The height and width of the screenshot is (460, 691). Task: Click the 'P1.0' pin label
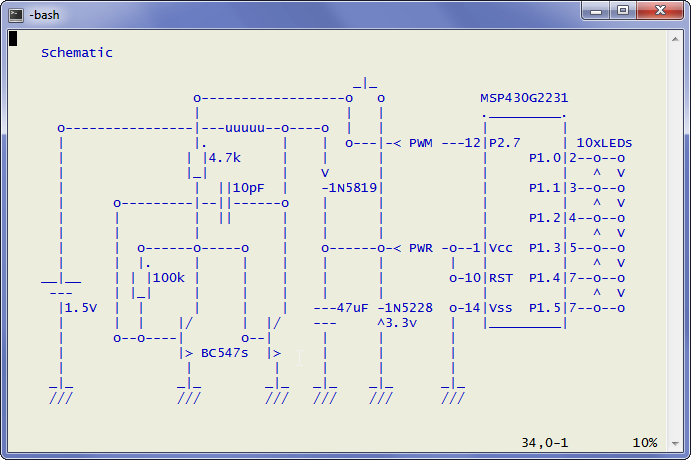pyautogui.click(x=545, y=158)
